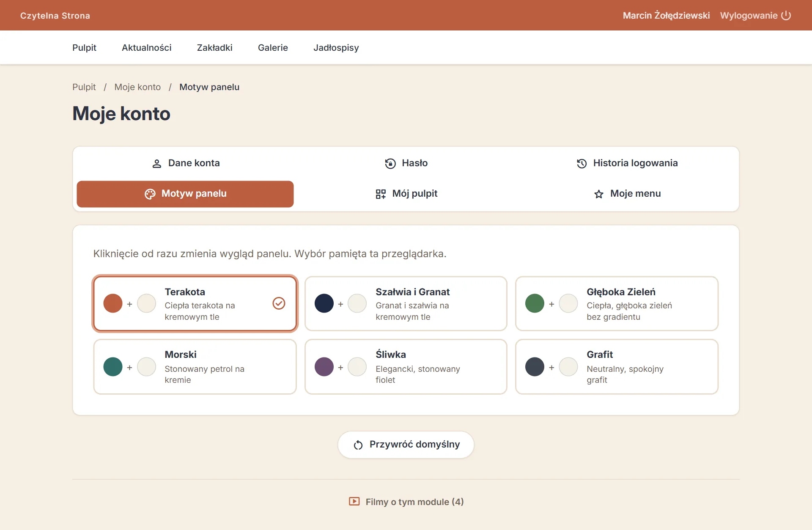The height and width of the screenshot is (530, 812).
Task: Click the terracotta swatch on Terakota card
Action: pyautogui.click(x=113, y=303)
